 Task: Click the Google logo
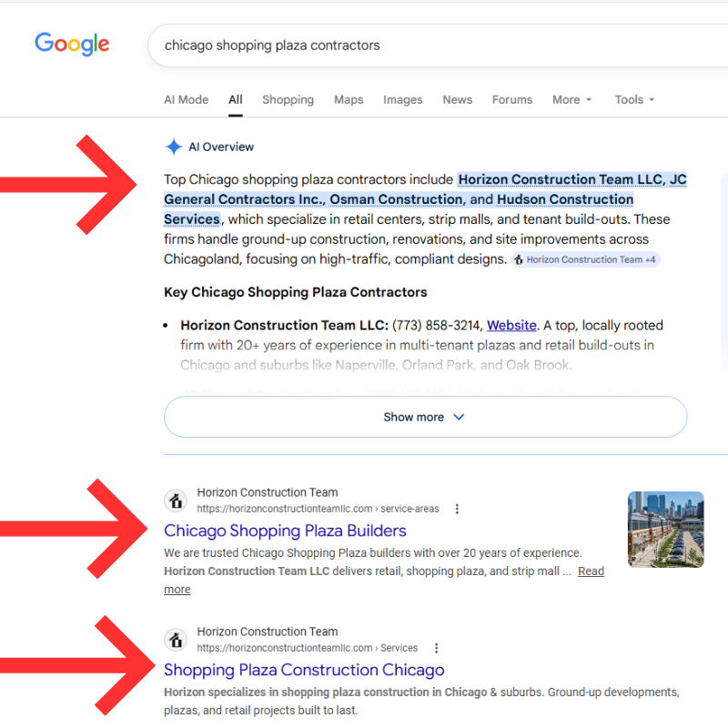[72, 44]
